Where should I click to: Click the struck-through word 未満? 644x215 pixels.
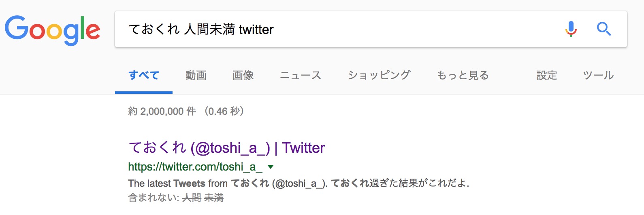[x=214, y=198]
